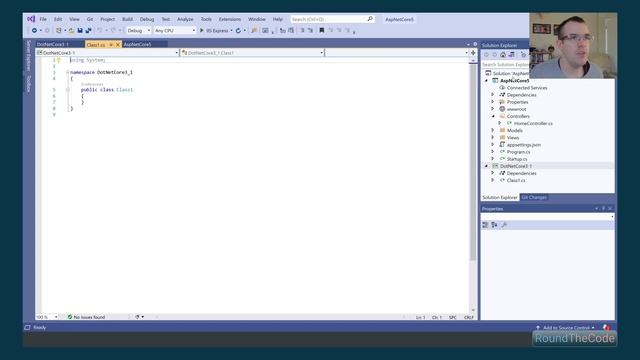Start debugging with the green IIS Express play icon
This screenshot has width=640, height=360.
[201, 31]
